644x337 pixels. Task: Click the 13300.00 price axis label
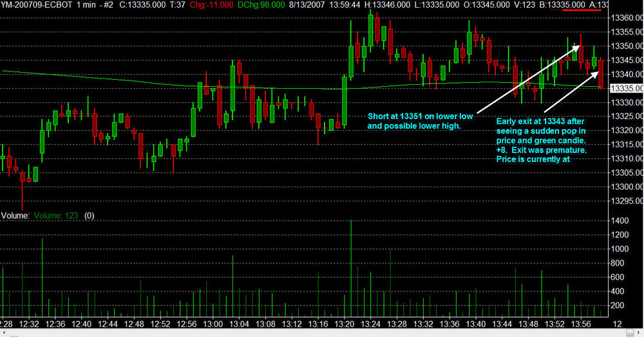(627, 187)
